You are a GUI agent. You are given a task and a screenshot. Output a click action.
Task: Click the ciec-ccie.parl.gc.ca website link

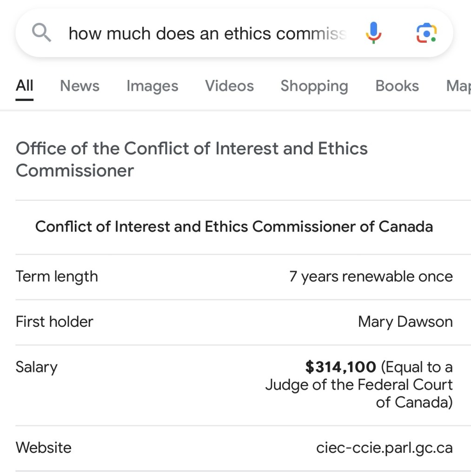click(x=384, y=448)
